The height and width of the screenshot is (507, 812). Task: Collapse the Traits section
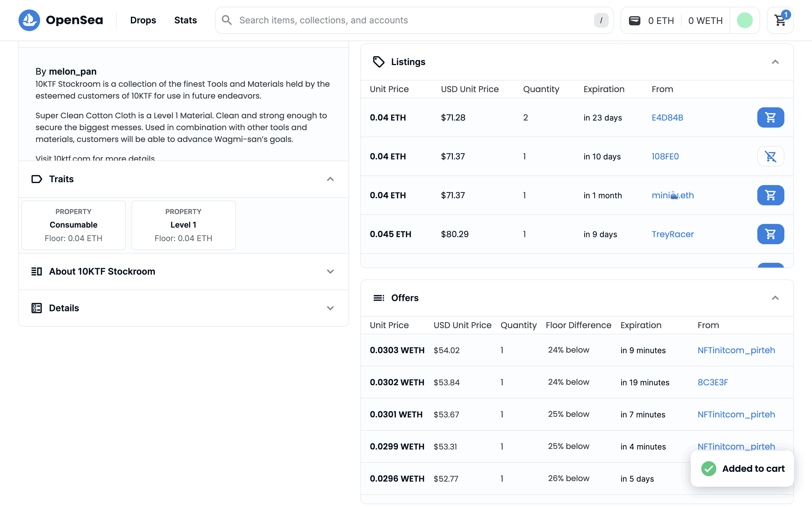pos(330,179)
